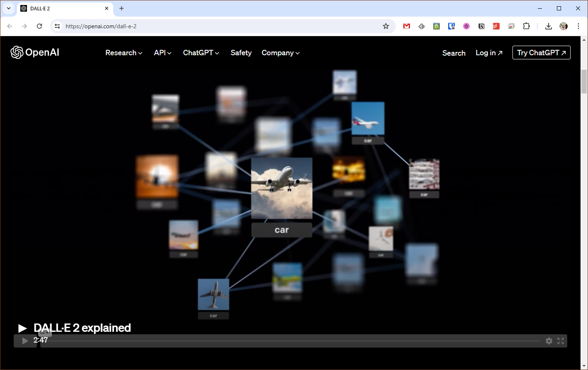Viewport: 588px width, 370px height.
Task: Open the Safety page
Action: tap(241, 53)
